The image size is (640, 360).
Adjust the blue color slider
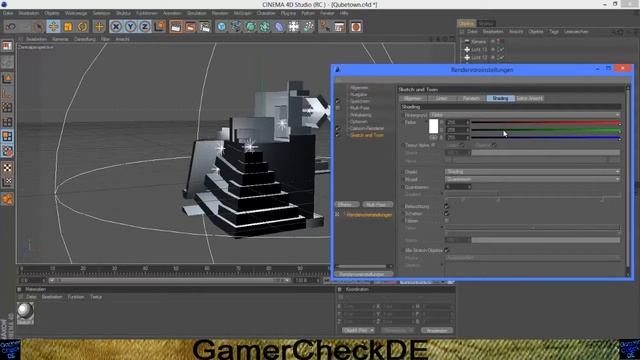(546, 138)
